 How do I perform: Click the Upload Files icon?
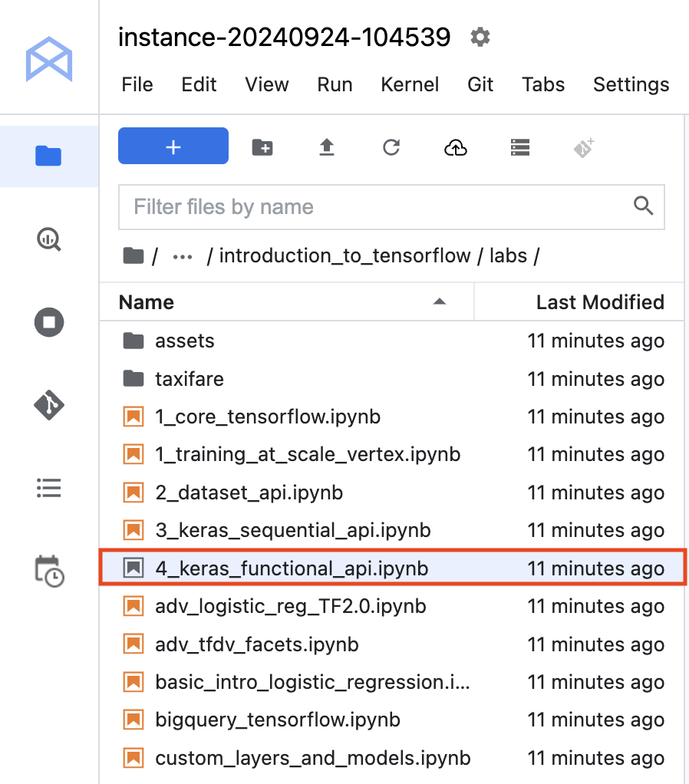point(327,147)
